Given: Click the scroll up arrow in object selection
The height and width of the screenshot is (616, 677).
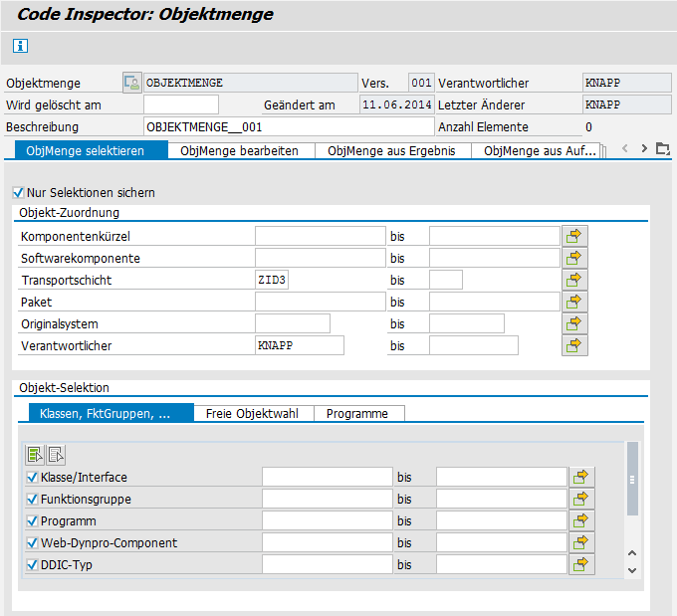Looking at the screenshot, I should (632, 553).
